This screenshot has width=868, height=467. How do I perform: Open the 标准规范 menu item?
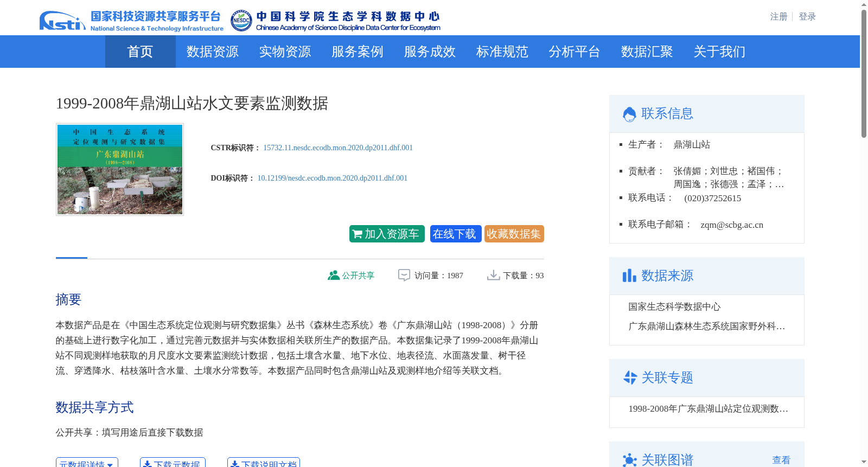coord(502,52)
